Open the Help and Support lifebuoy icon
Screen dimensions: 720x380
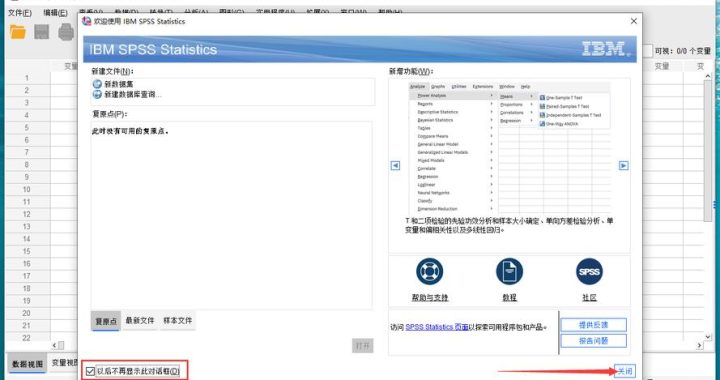[x=429, y=271]
